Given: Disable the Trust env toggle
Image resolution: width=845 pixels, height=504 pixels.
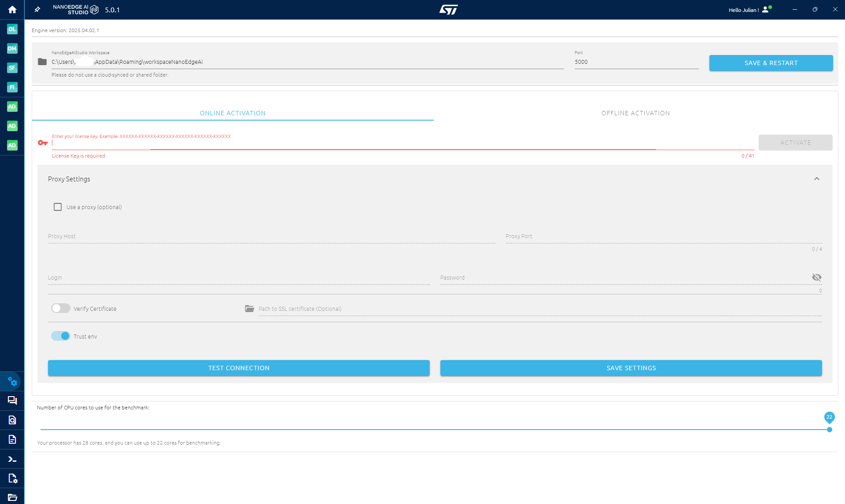Looking at the screenshot, I should (x=60, y=335).
